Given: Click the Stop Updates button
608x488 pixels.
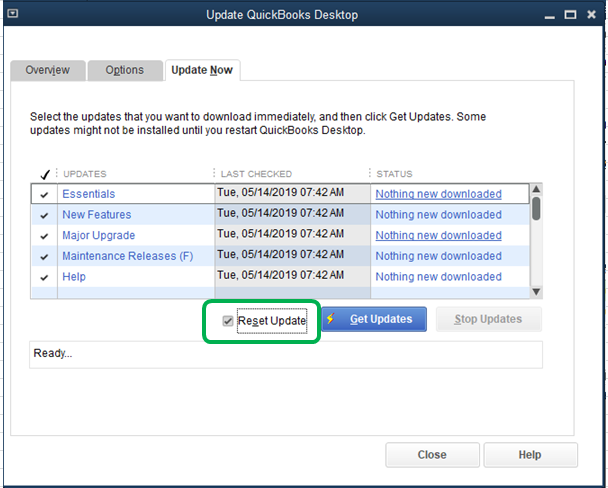Looking at the screenshot, I should coord(489,319).
